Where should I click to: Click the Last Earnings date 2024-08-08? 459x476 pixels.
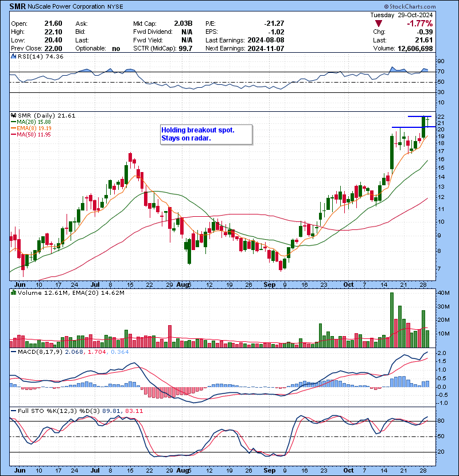click(x=266, y=40)
